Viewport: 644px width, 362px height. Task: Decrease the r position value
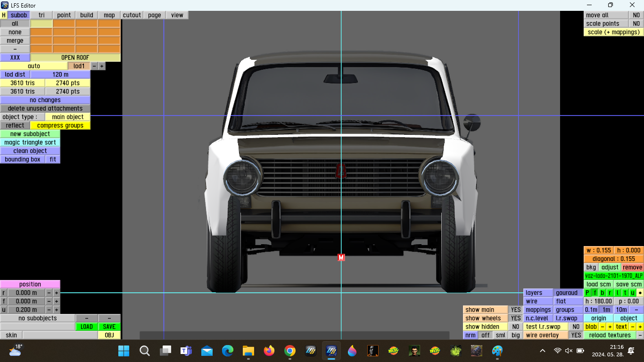pos(49,293)
